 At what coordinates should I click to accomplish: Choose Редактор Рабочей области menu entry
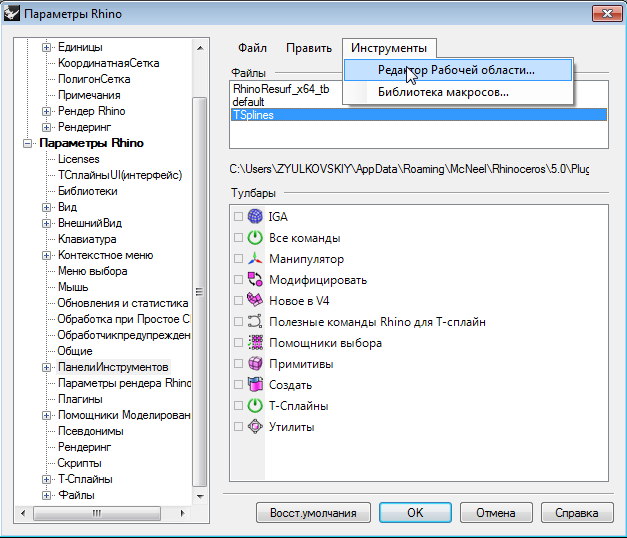[458, 70]
